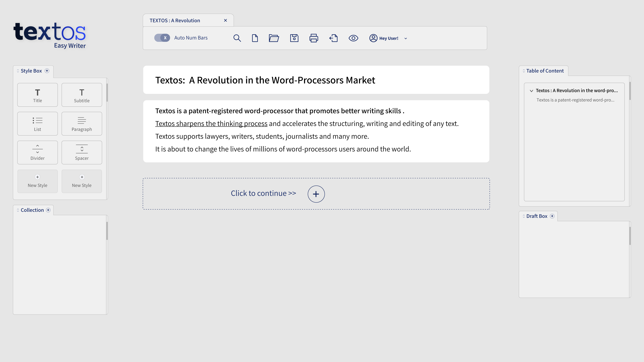The width and height of the screenshot is (644, 362).
Task: Apply the List style
Action: point(37,124)
